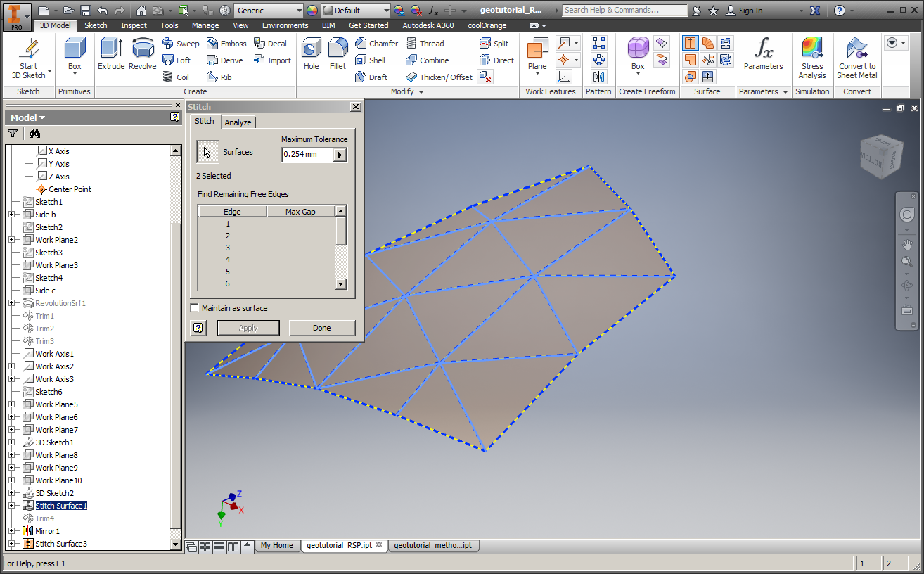This screenshot has height=574, width=924.
Task: Open the Environments ribbon tab
Action: click(x=285, y=25)
